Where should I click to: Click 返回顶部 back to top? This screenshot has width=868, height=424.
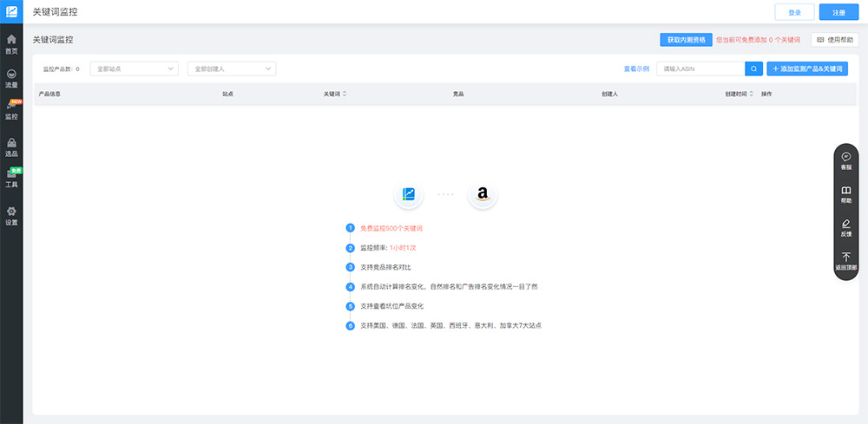click(845, 261)
